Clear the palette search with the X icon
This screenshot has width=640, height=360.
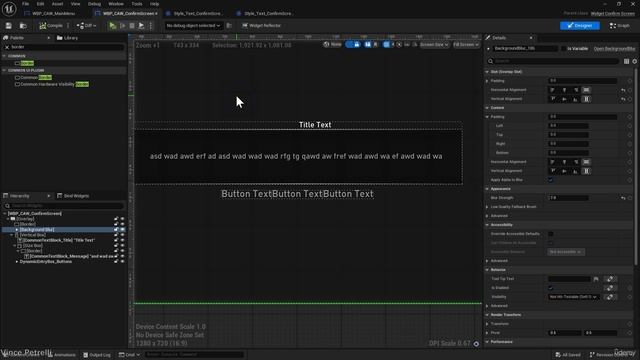pyautogui.click(x=7, y=47)
